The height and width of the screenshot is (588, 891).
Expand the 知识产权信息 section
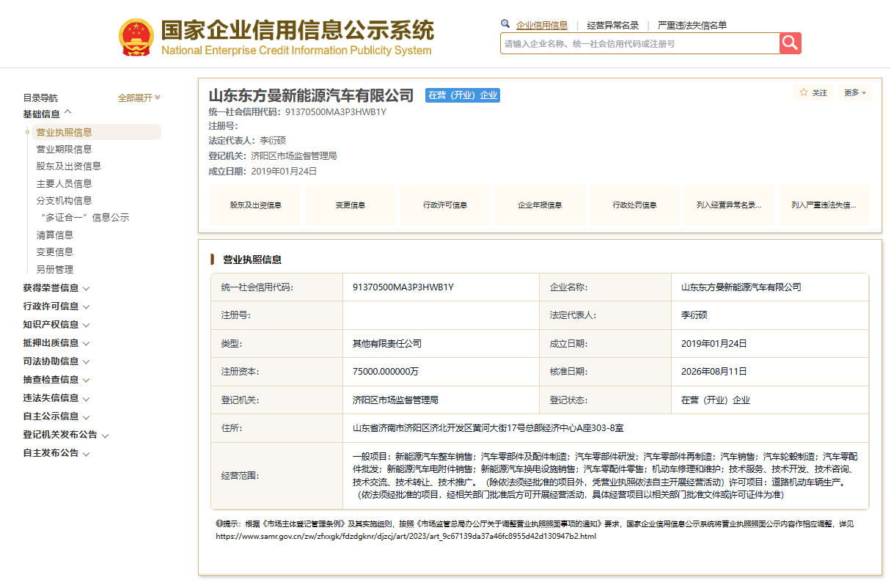(x=56, y=325)
